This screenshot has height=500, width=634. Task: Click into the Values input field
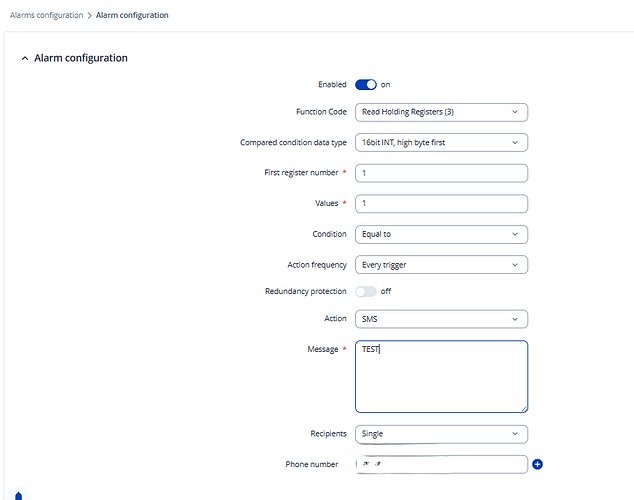point(441,204)
